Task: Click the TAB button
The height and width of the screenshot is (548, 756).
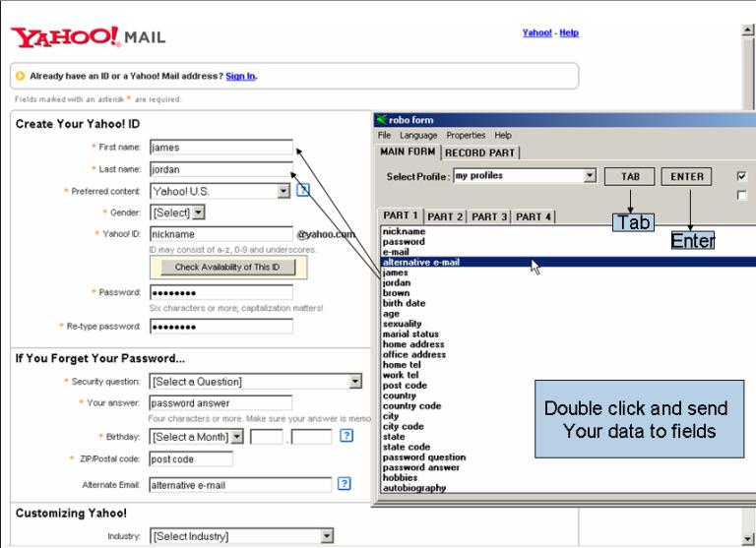Action: (x=630, y=176)
